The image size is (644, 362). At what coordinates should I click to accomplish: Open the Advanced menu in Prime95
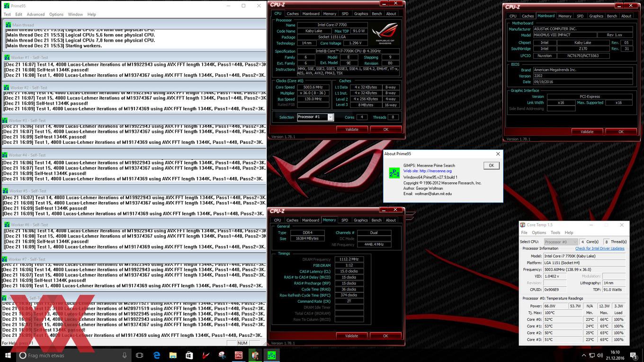tap(36, 15)
